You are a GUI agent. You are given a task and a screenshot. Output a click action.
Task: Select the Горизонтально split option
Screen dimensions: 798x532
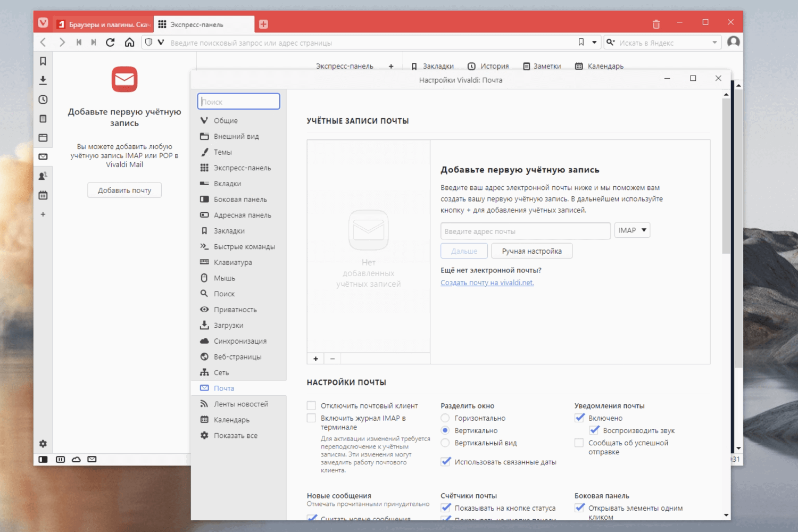445,418
